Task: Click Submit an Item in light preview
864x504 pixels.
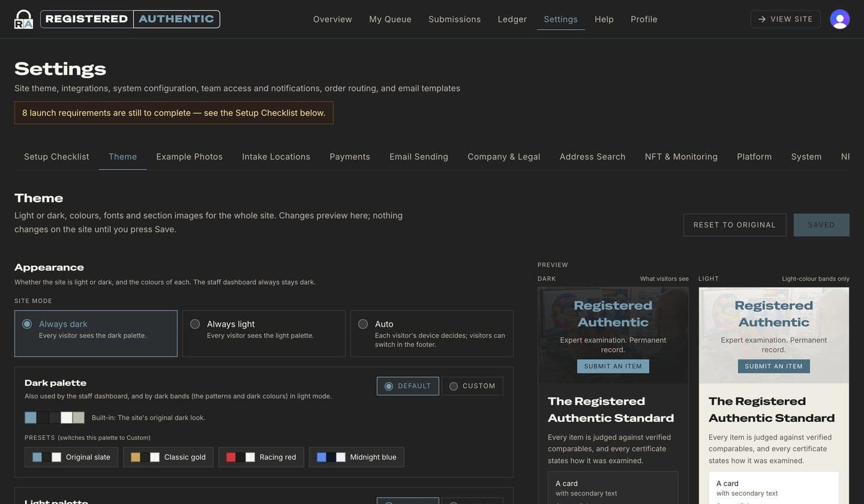Action: tap(773, 366)
